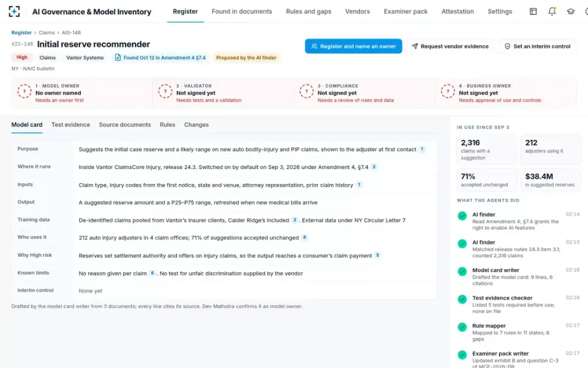
Task: Click the question mark circle for Compliance
Action: pos(307,92)
